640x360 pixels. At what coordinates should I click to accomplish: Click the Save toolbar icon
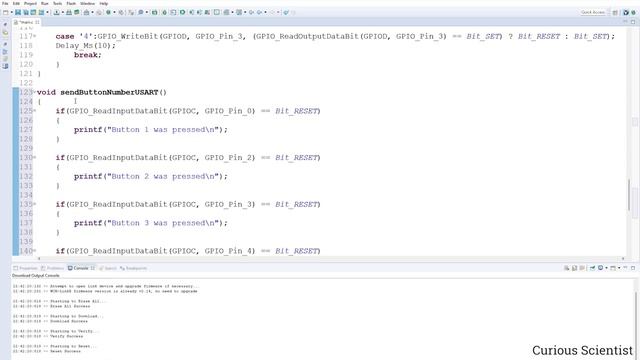18,12
